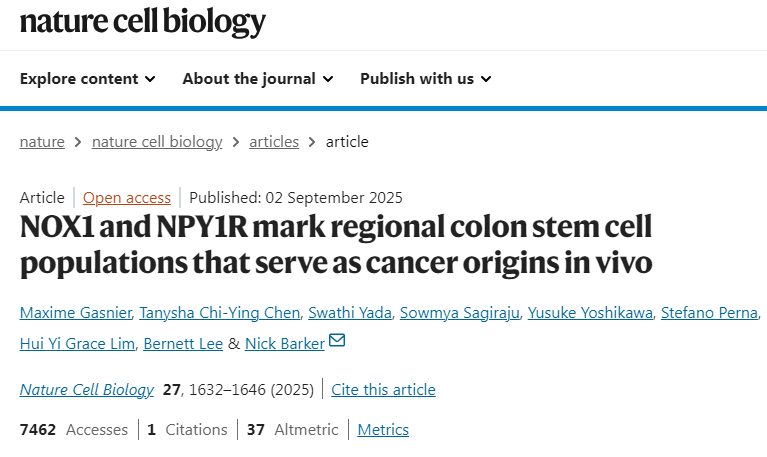Click the nature cell biology logo
This screenshot has height=457, width=767.
[x=143, y=21]
